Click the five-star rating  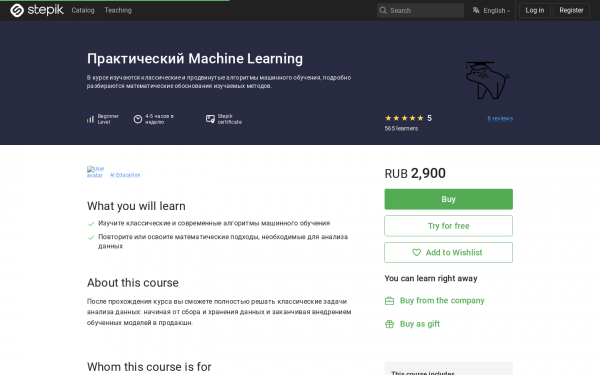pyautogui.click(x=404, y=118)
